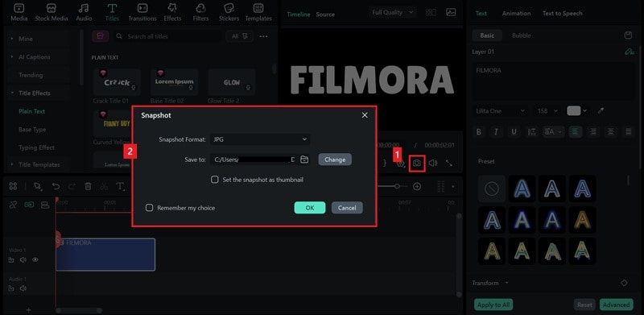Open the Snapshot Format dropdown
Screen dimensions: 644x315
[x=260, y=139]
